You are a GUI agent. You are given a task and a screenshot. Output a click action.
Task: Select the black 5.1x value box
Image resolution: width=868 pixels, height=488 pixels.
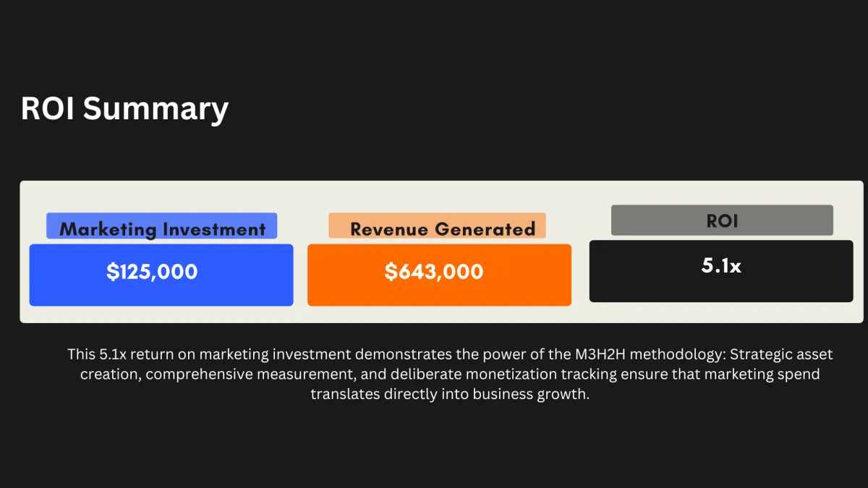[x=721, y=271]
